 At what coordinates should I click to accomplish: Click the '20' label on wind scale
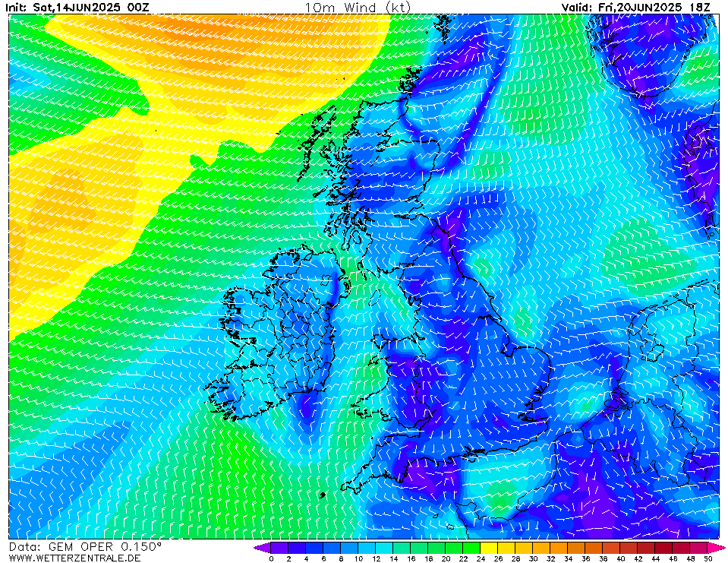[446, 558]
